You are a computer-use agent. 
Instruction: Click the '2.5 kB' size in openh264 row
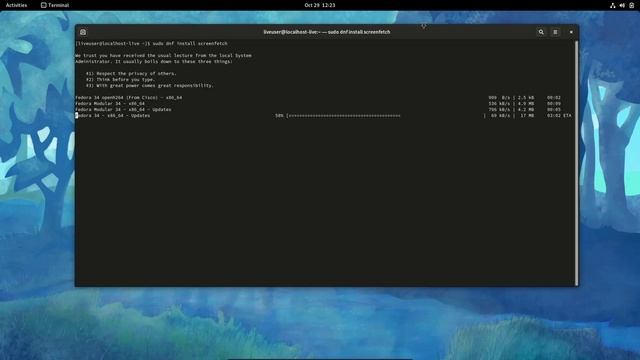pyautogui.click(x=526, y=98)
